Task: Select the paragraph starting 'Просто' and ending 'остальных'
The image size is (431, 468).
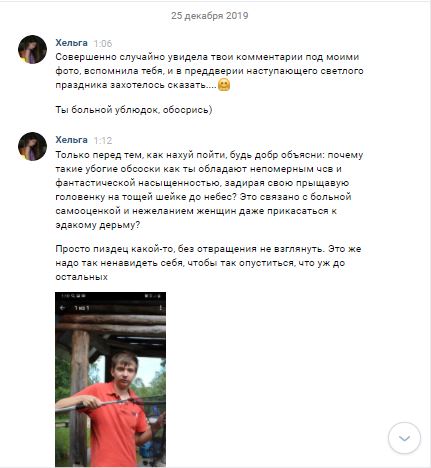Action: click(208, 263)
